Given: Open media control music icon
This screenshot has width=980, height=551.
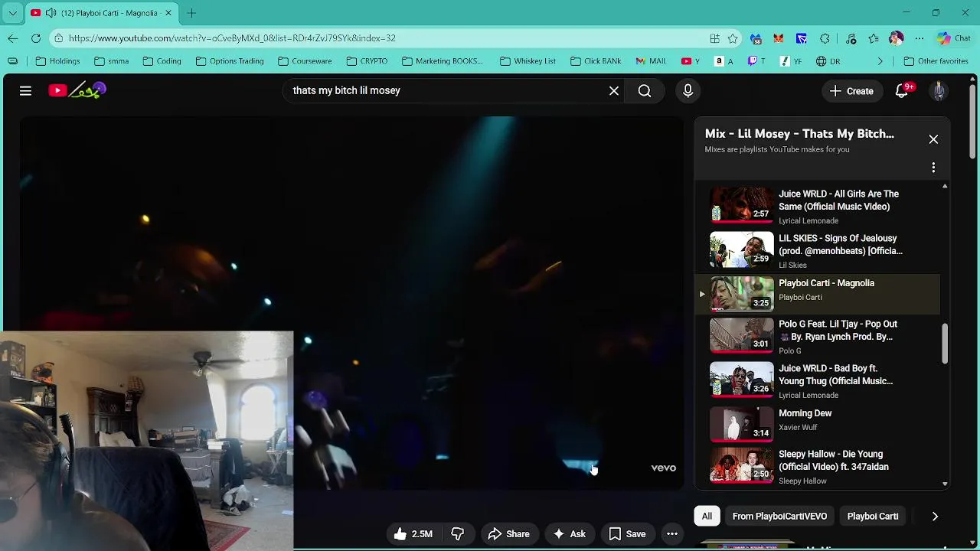Looking at the screenshot, I should tap(851, 38).
